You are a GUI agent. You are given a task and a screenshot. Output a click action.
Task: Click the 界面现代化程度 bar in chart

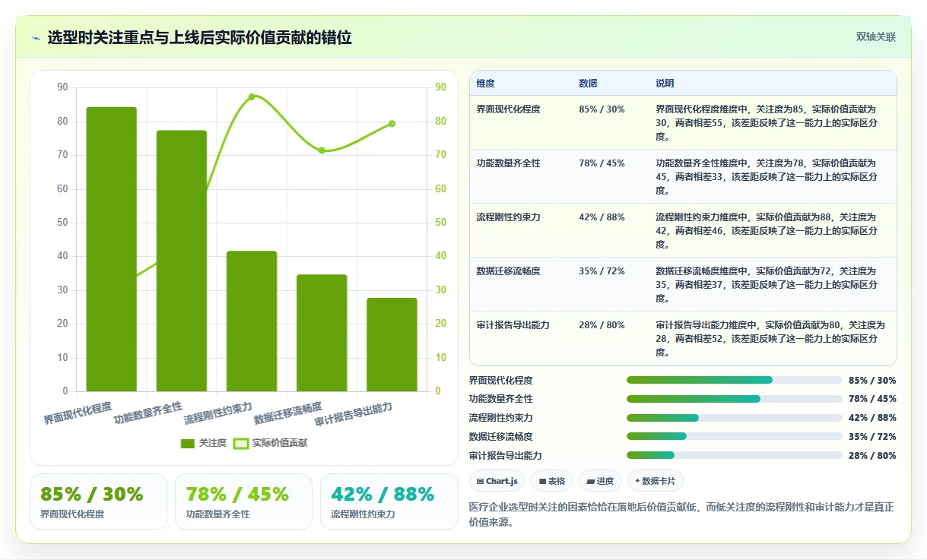(112, 249)
